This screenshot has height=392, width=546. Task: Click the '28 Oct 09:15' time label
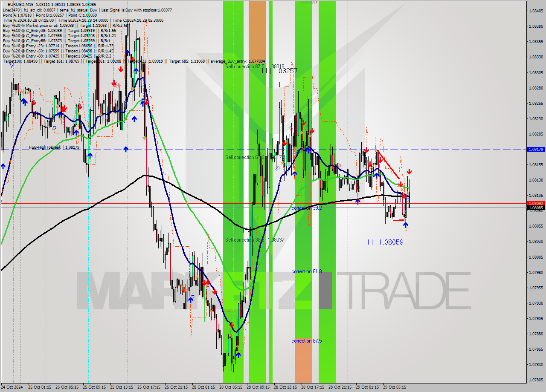(x=258, y=387)
